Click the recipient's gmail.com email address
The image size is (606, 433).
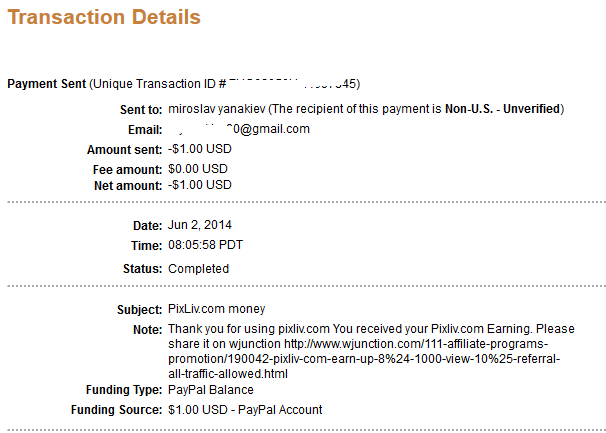240,129
